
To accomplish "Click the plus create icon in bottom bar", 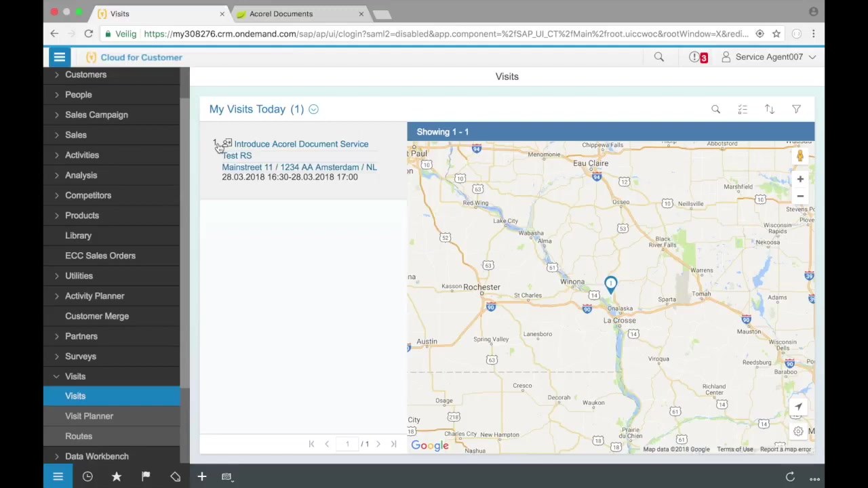I will pos(201,476).
